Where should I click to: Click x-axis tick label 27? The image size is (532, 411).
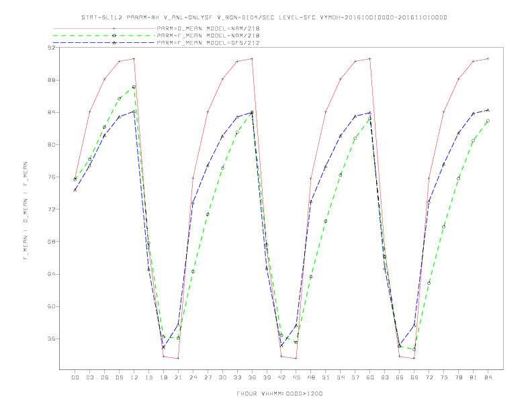208,377
